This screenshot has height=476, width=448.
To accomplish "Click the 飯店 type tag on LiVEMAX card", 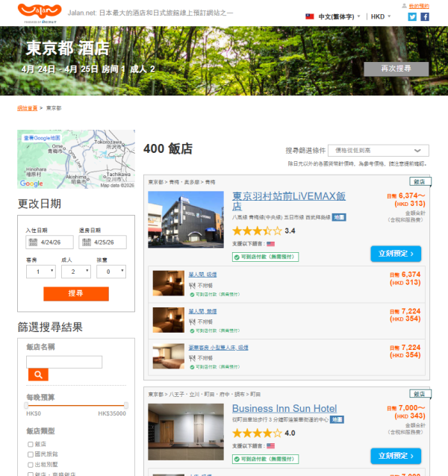I will tap(420, 181).
